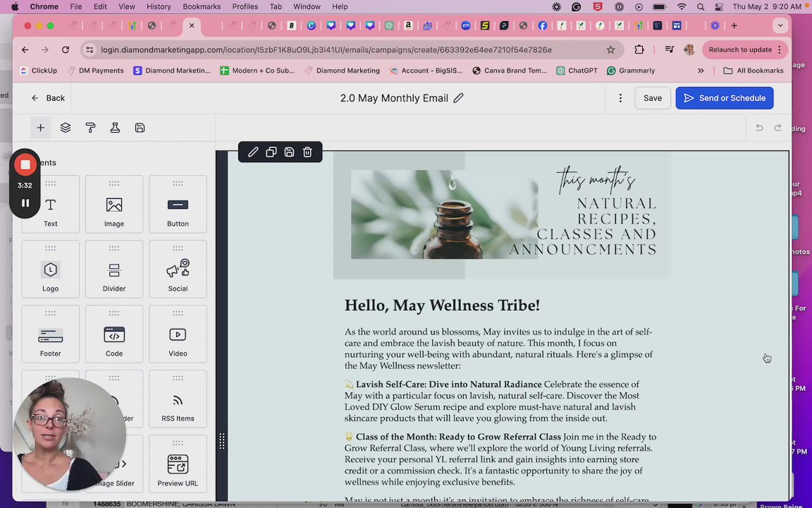Undo the last change
812x508 pixels.
pos(759,128)
